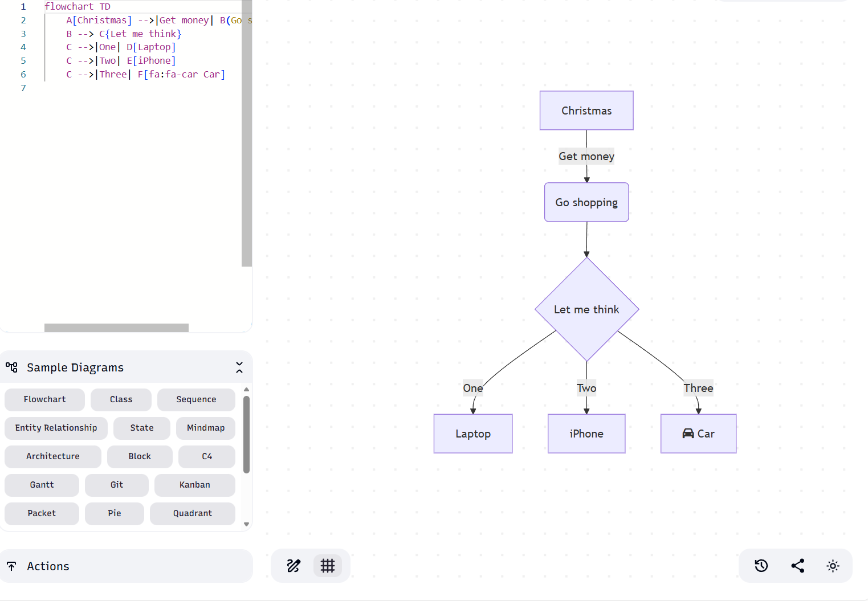Toggle the grid background on the canvas
Image resolution: width=868 pixels, height=601 pixels.
click(x=328, y=566)
